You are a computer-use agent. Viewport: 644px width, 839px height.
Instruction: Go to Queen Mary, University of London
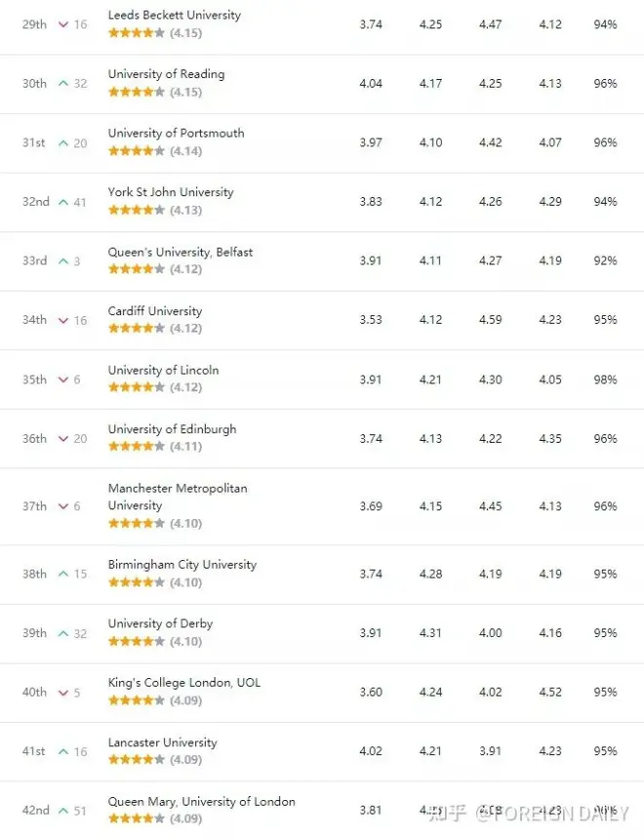(x=201, y=802)
